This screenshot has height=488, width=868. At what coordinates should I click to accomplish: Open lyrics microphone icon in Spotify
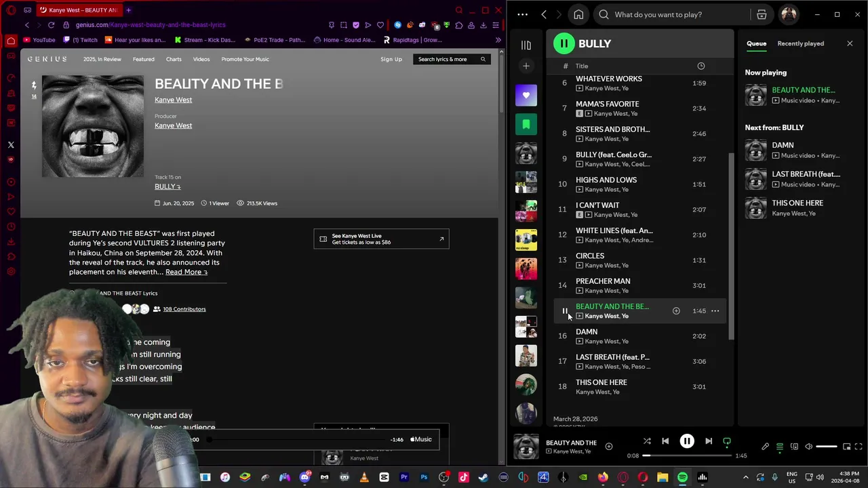(766, 447)
